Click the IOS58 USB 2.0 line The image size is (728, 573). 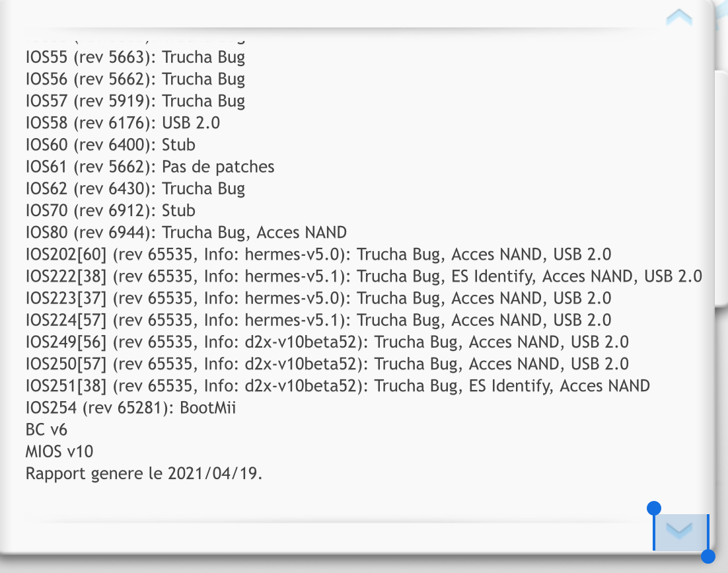click(x=123, y=123)
